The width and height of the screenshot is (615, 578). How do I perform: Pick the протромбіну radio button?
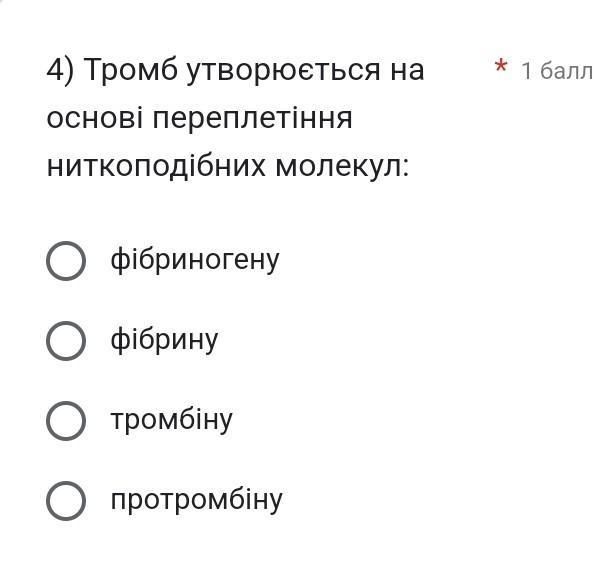click(x=66, y=500)
